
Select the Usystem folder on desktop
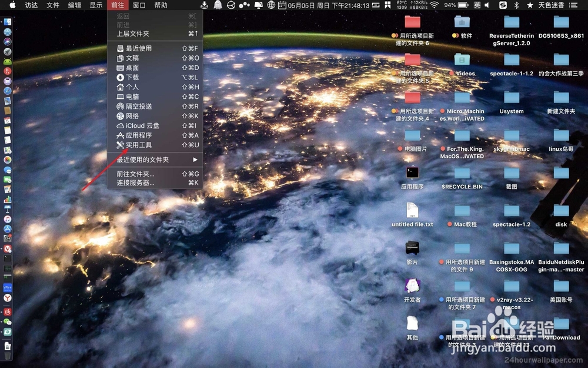[512, 102]
